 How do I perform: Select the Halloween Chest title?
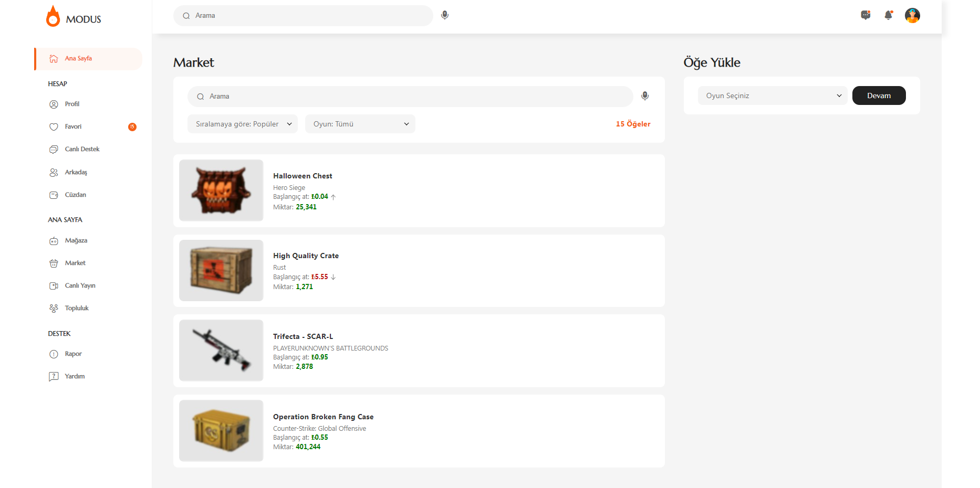(303, 176)
